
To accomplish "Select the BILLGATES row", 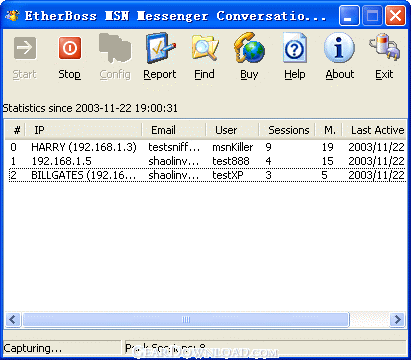I will click(207, 175).
